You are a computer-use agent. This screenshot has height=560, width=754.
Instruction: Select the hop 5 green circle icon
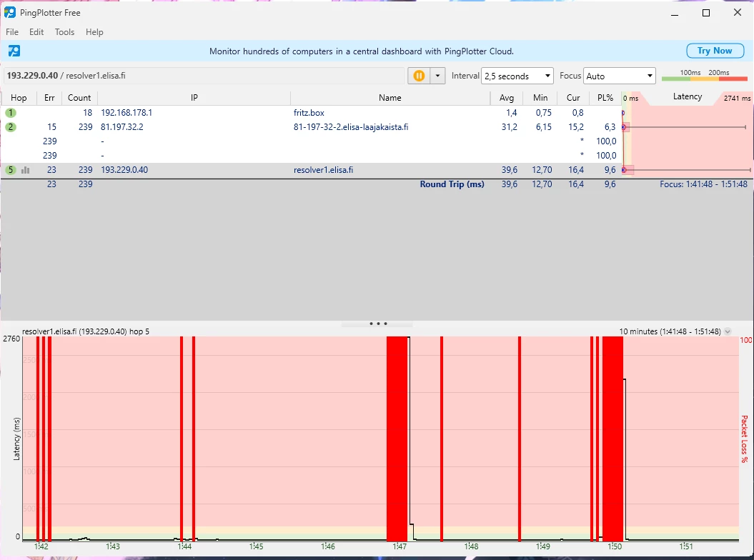11,170
